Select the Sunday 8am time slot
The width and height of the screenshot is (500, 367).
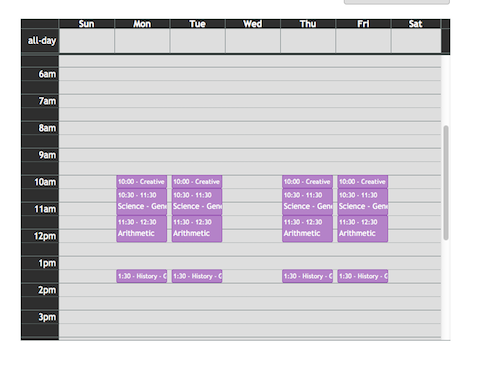point(87,128)
